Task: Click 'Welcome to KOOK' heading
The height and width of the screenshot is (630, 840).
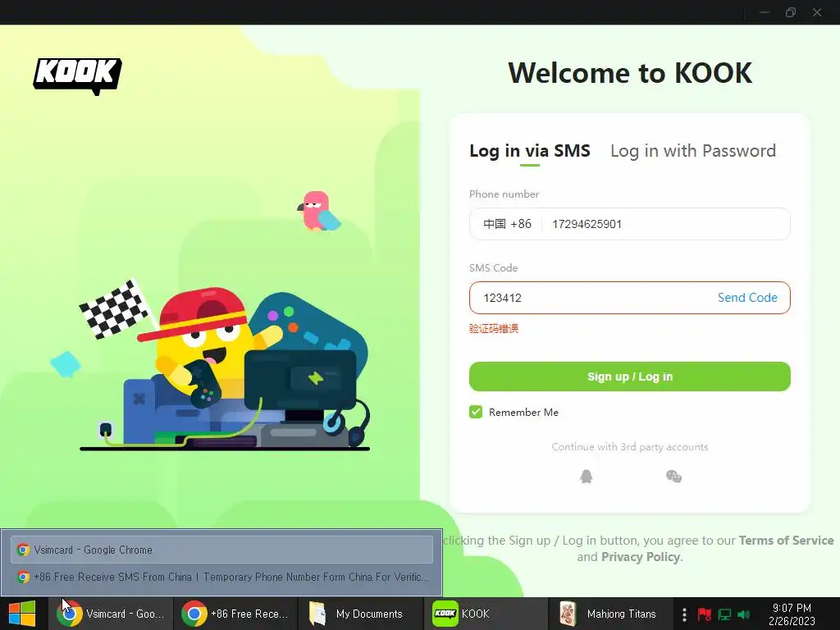Action: point(630,73)
